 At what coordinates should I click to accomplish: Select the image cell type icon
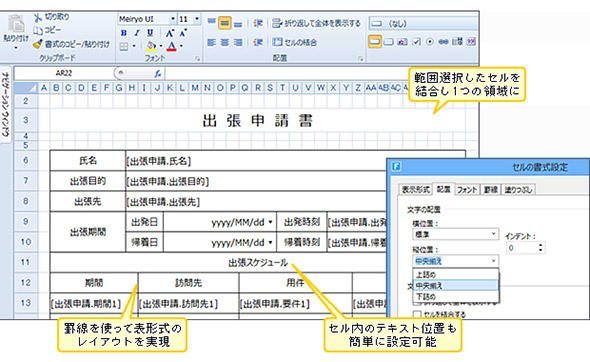(x=402, y=42)
